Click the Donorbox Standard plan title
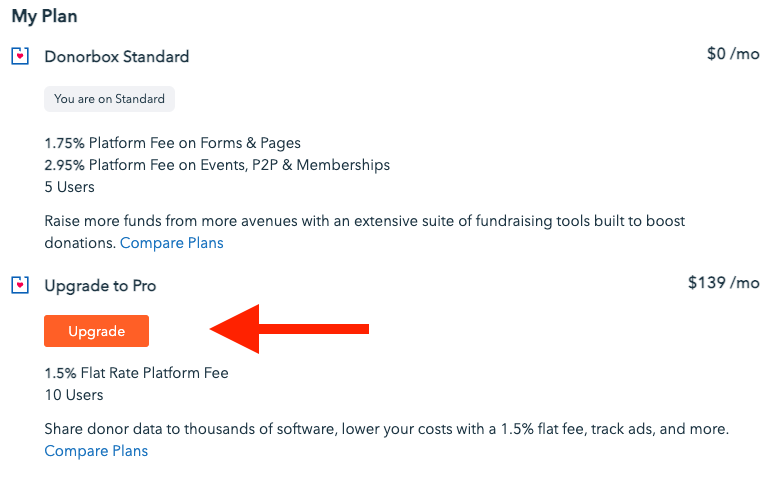The width and height of the screenshot is (769, 487). tap(117, 57)
